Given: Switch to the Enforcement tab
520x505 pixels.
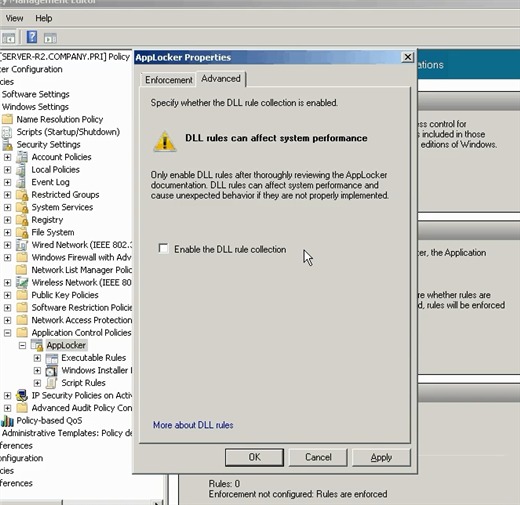Looking at the screenshot, I should click(168, 80).
